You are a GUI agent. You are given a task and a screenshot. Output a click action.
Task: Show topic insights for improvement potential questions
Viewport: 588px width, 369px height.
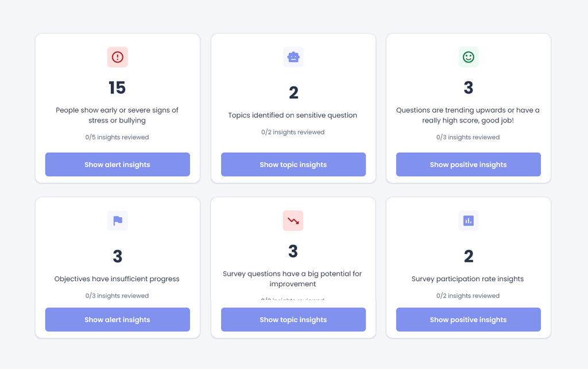[x=293, y=320]
